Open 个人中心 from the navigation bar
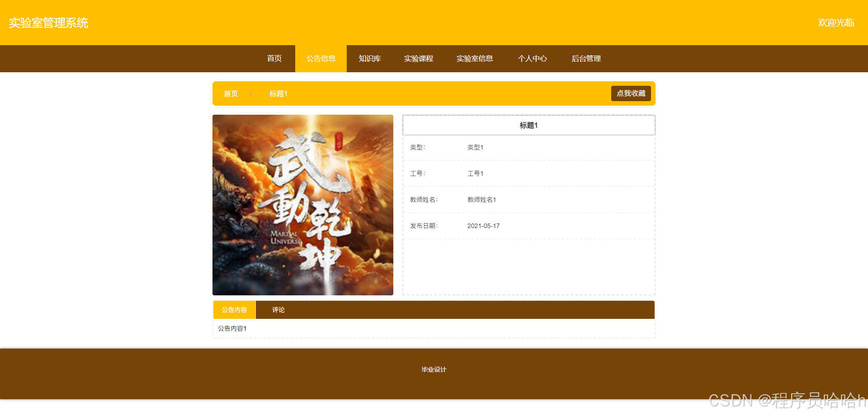 (x=532, y=59)
